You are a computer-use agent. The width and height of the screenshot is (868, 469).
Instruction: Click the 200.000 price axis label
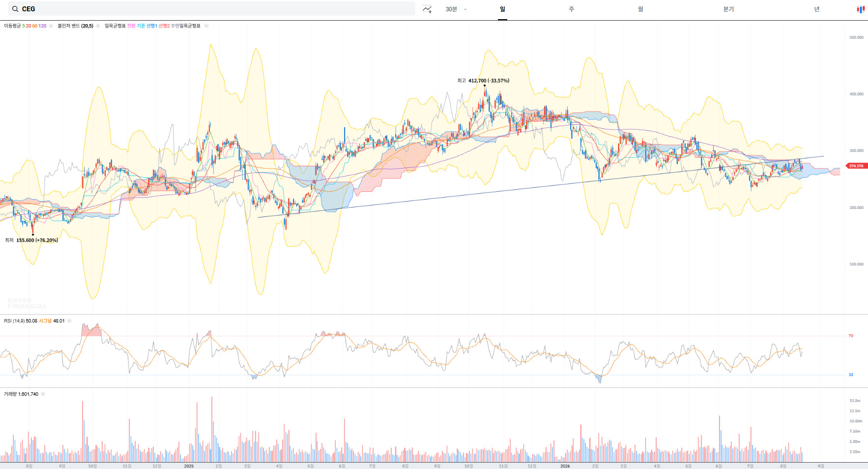856,207
